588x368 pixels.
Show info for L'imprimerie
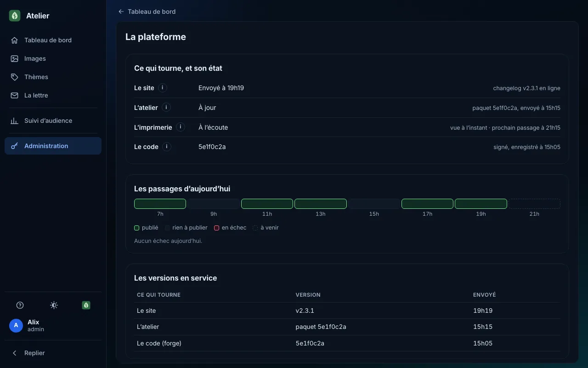tap(181, 127)
